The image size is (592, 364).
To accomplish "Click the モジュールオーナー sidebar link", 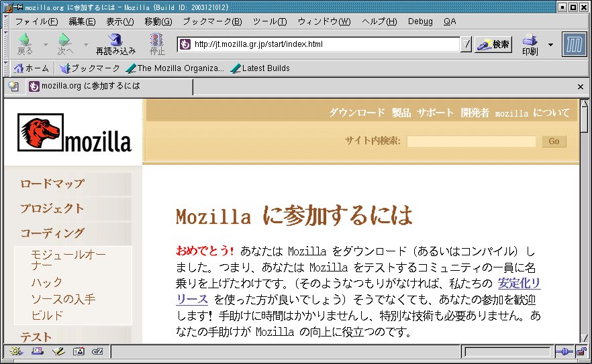I will pyautogui.click(x=68, y=260).
